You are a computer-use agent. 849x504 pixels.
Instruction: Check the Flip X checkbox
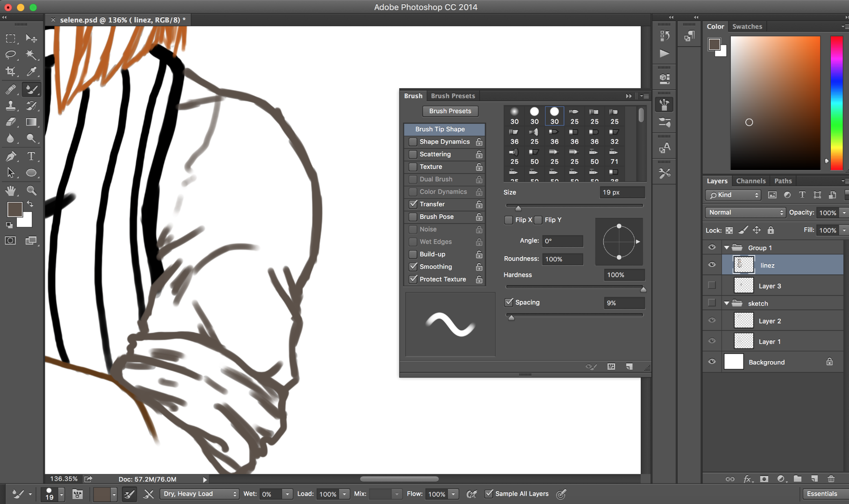509,220
